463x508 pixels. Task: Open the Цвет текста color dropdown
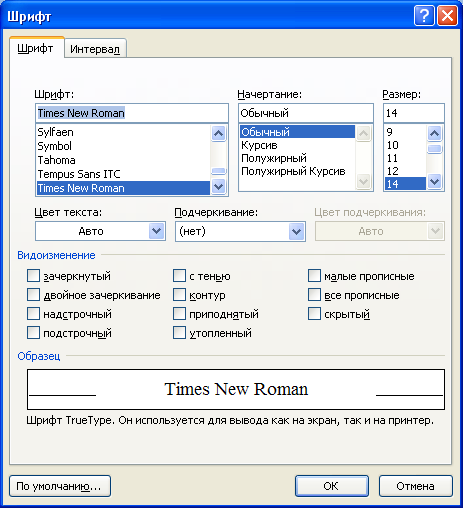(100, 231)
